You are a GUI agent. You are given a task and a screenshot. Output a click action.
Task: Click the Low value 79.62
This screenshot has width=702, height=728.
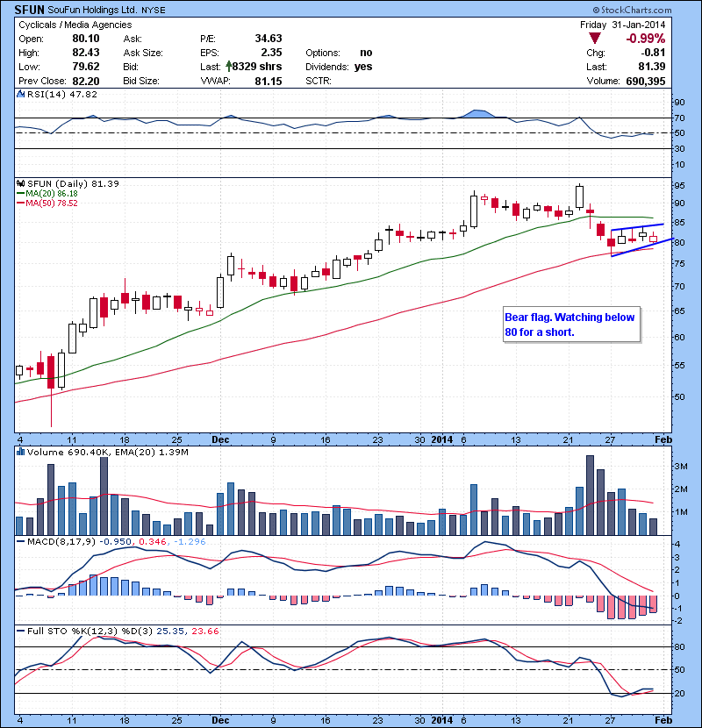point(85,67)
